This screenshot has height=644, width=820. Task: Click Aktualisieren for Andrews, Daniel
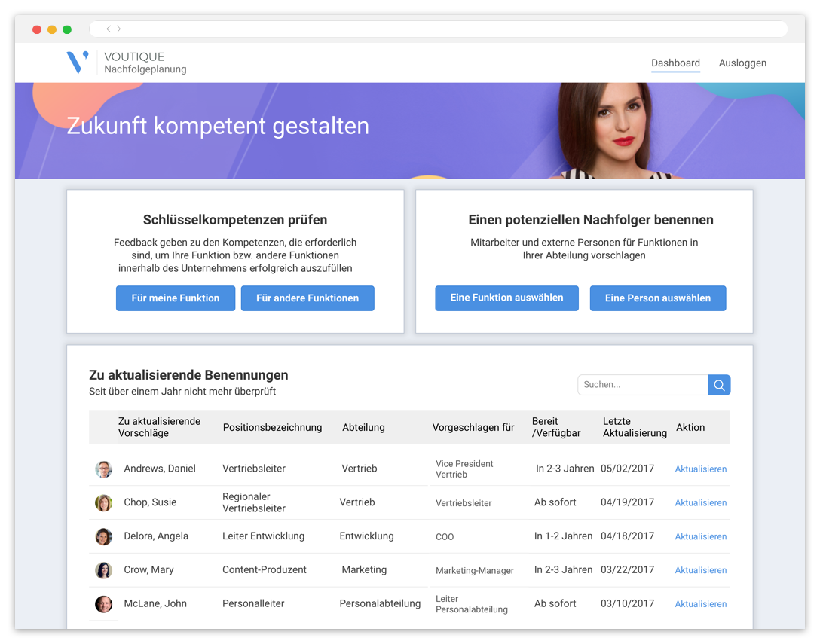tap(700, 469)
